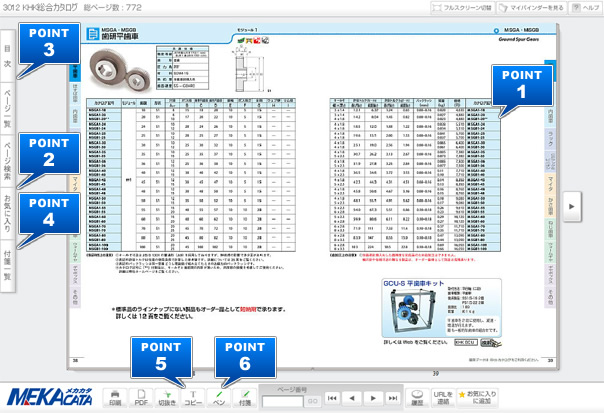Click the PDF download icon
This screenshot has height=413, width=604.
coord(142,397)
